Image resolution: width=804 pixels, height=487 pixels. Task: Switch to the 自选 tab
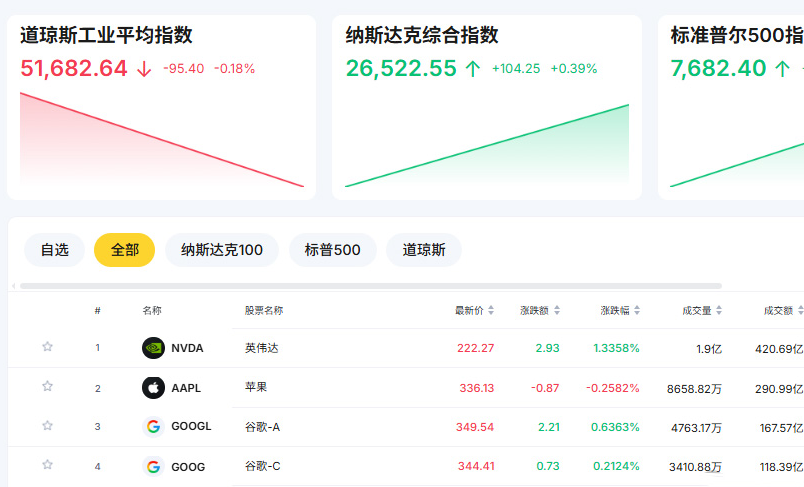point(54,250)
